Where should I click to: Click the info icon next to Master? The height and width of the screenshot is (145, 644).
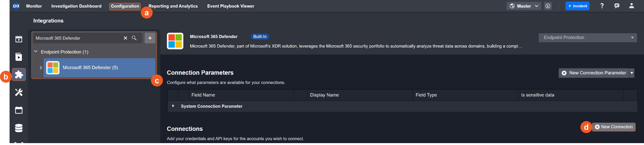[x=548, y=6]
